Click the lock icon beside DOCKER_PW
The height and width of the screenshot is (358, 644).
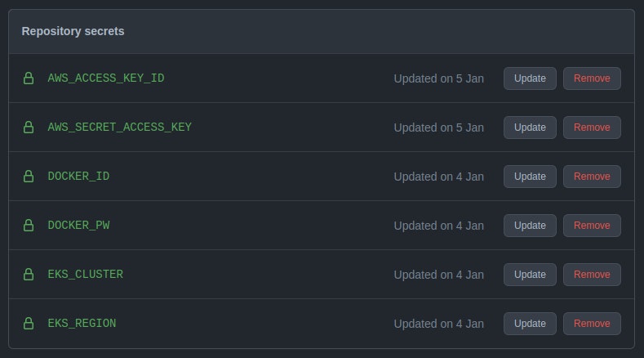[29, 226]
